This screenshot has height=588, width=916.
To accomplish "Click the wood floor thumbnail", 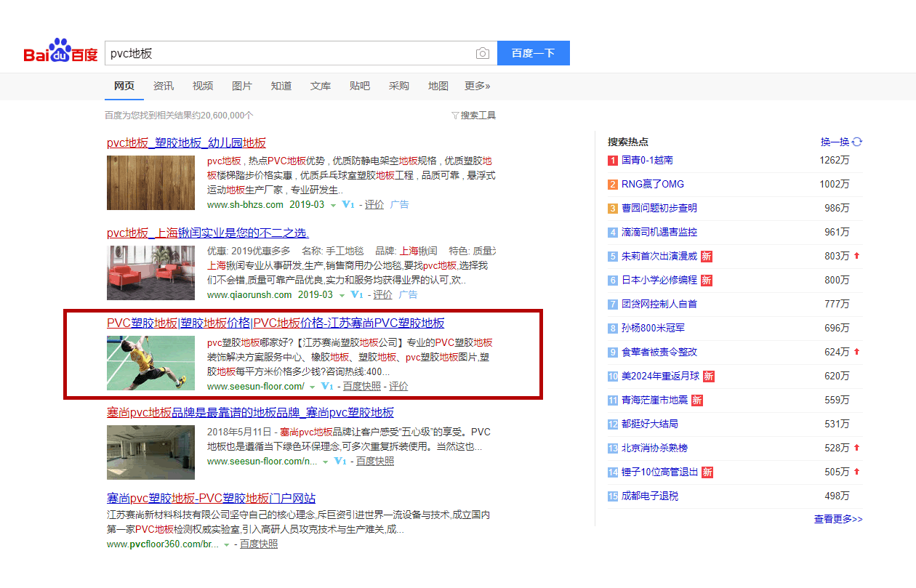I will coord(150,182).
